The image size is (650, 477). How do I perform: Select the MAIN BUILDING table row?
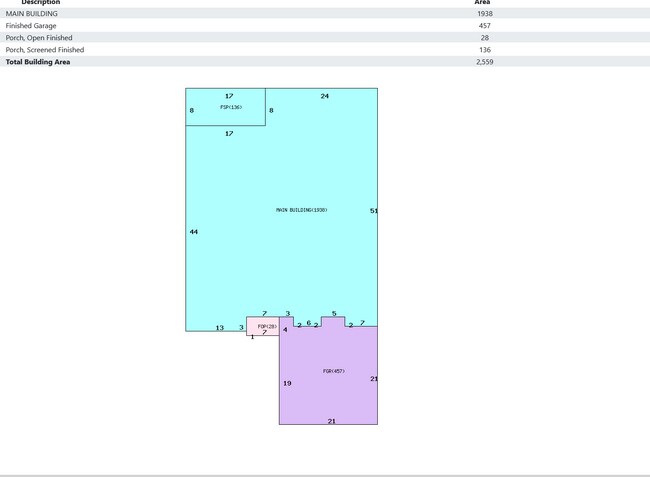point(325,13)
